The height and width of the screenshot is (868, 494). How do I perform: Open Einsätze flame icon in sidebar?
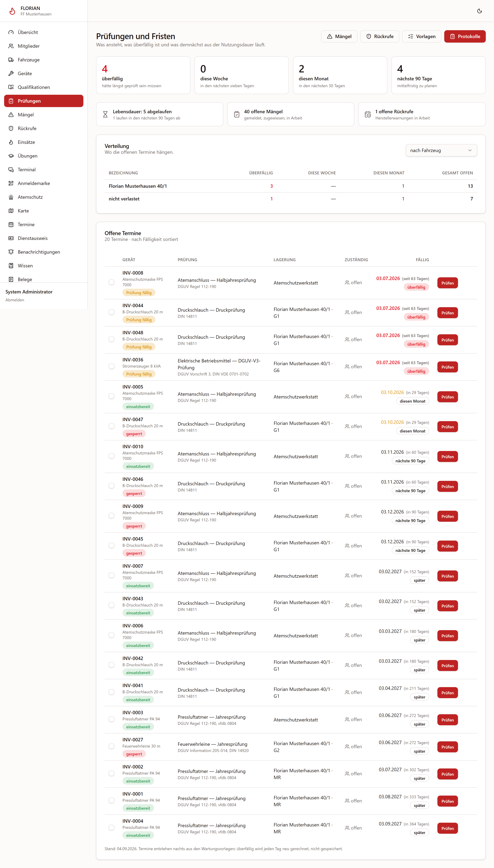pyautogui.click(x=11, y=142)
